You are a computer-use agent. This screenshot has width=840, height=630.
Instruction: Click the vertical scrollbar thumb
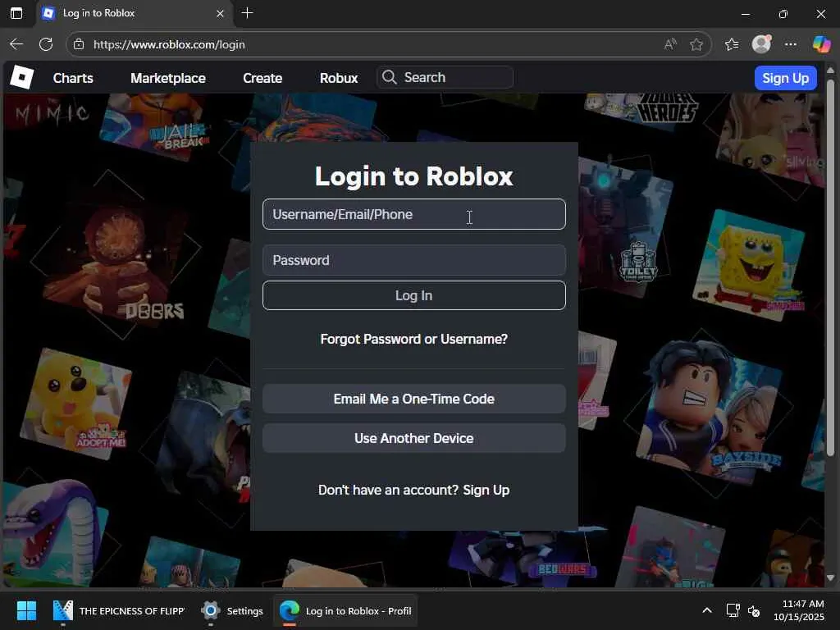point(830,268)
